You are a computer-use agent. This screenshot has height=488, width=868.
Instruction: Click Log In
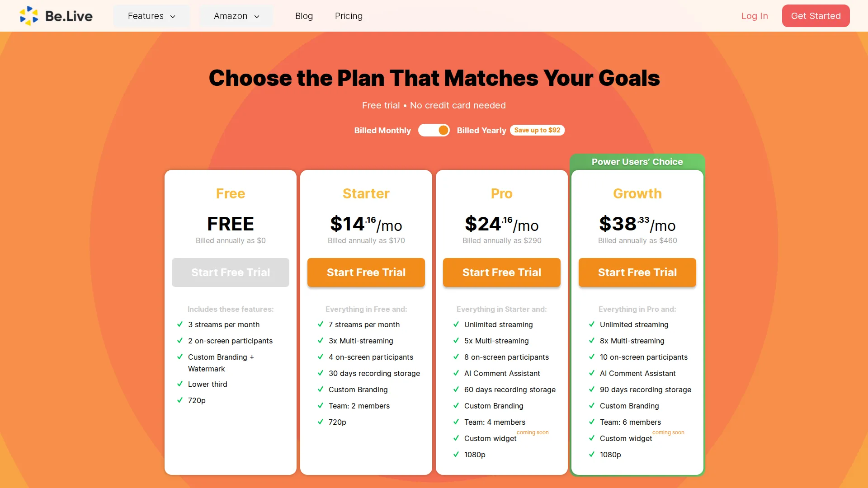click(755, 16)
